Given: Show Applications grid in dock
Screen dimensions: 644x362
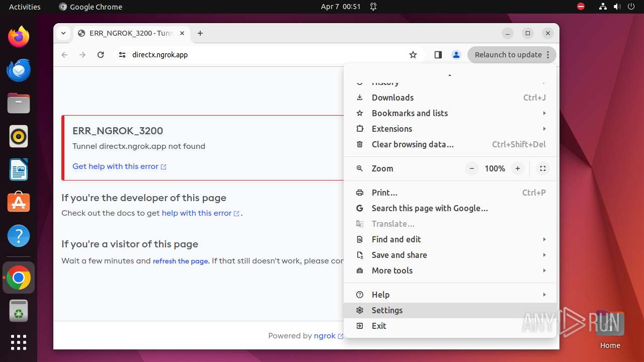Looking at the screenshot, I should pyautogui.click(x=19, y=342).
